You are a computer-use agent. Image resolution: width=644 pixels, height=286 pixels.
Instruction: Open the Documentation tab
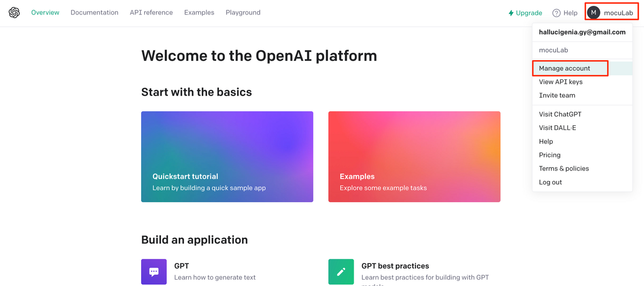94,12
